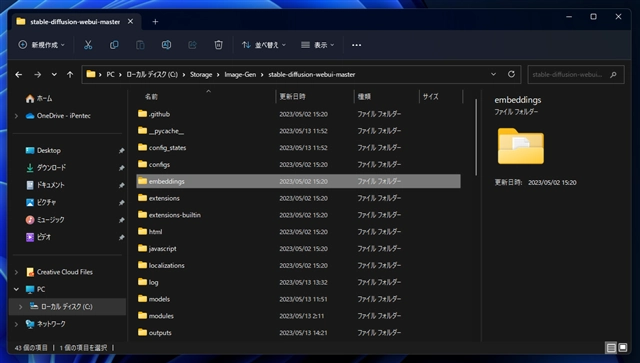Select the extensions-builtin folder
640x363 pixels.
(298, 215)
